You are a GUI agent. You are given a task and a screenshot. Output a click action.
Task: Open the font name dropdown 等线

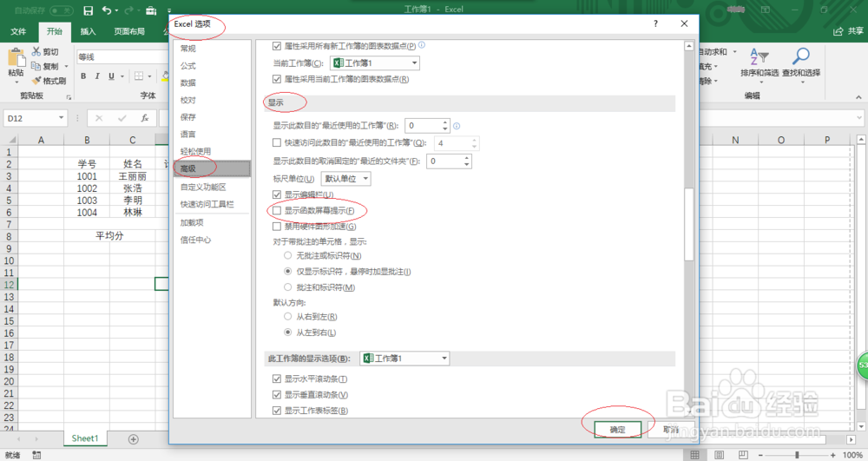point(122,57)
